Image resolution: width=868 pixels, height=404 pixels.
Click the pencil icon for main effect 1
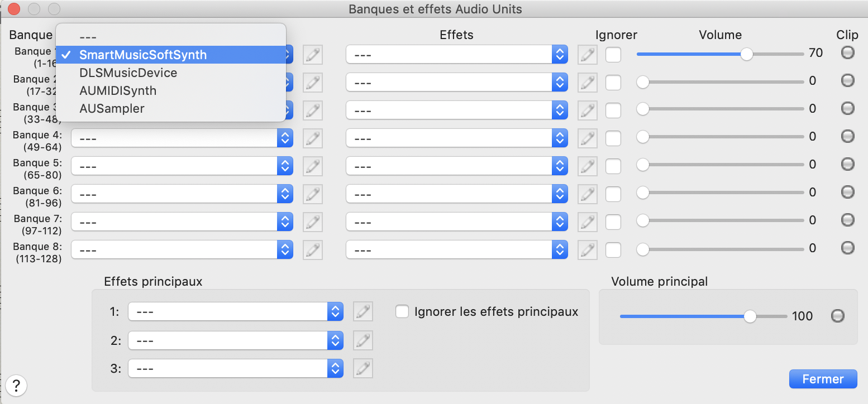[363, 311]
